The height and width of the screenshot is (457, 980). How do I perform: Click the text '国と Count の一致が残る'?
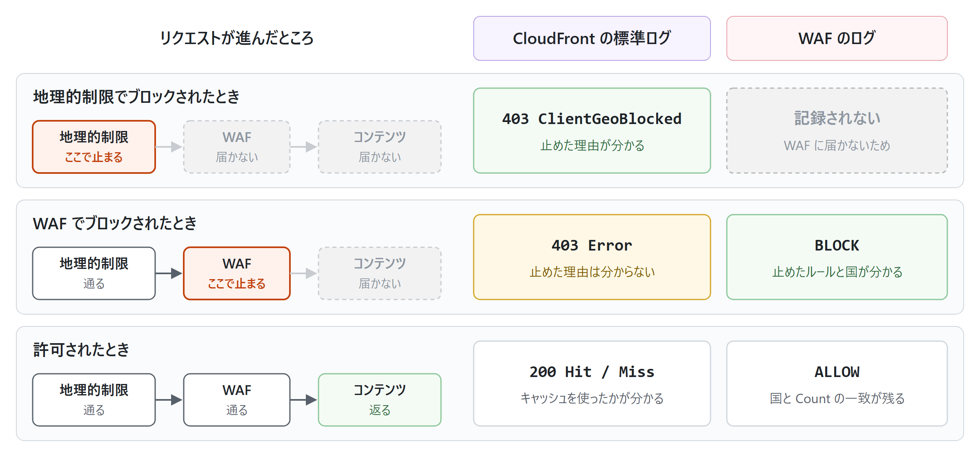point(837,399)
